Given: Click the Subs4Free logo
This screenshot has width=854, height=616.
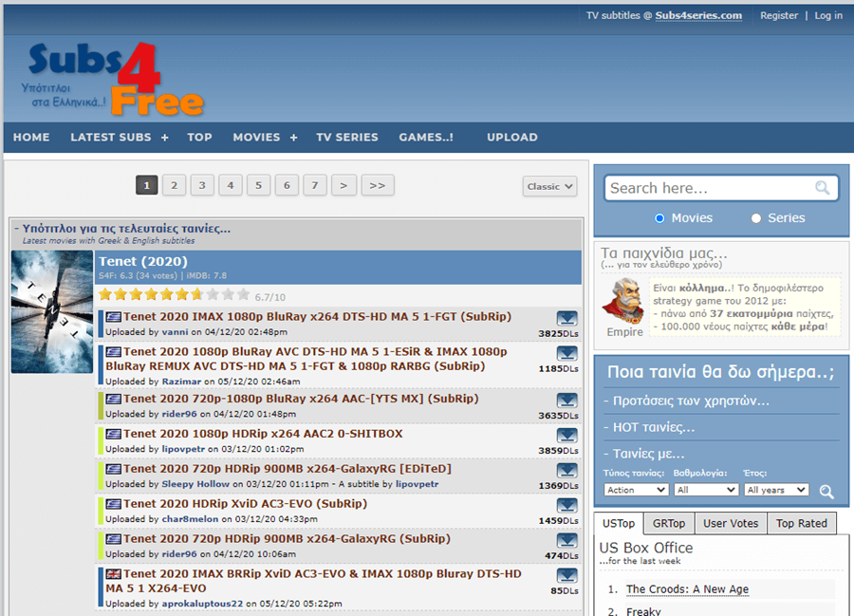Looking at the screenshot, I should pos(113,79).
